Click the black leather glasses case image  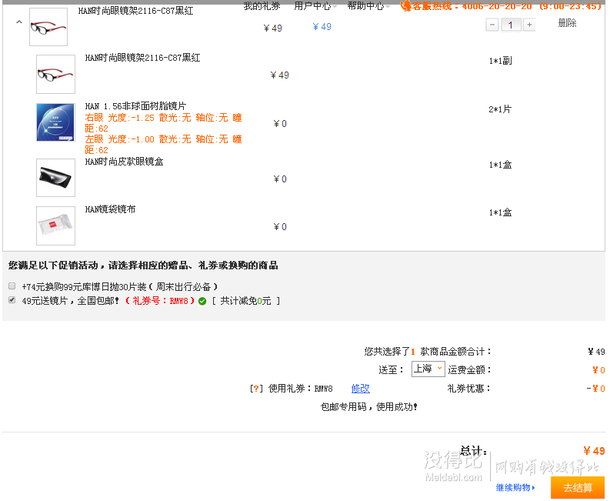tap(55, 177)
